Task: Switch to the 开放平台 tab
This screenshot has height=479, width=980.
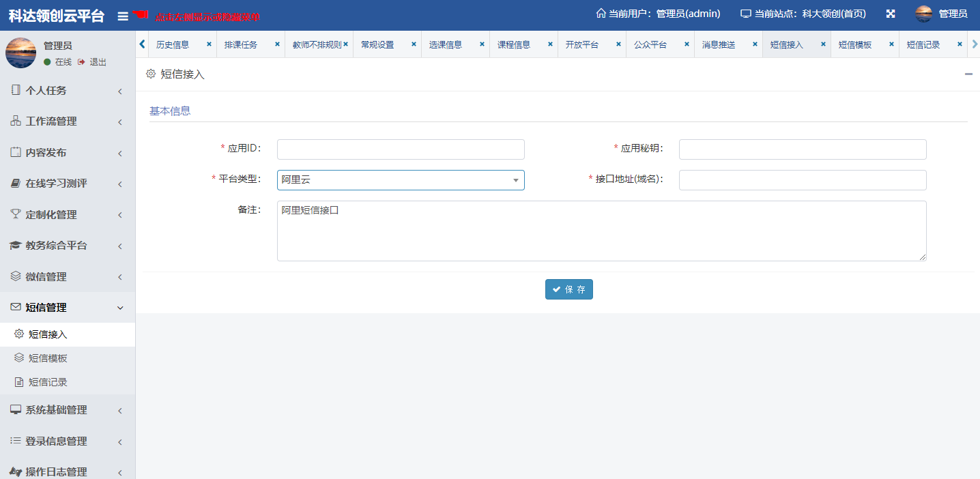Action: coord(582,44)
